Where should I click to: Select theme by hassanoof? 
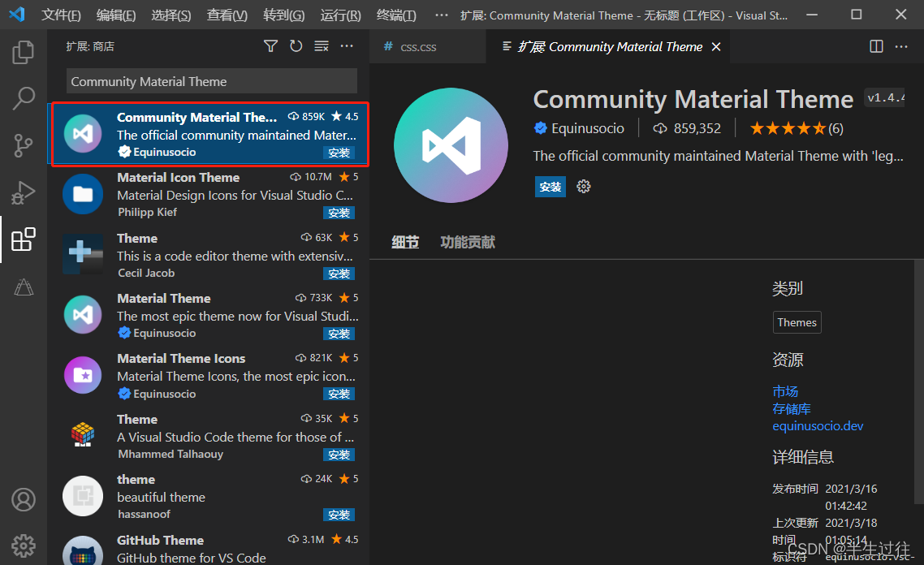point(208,496)
